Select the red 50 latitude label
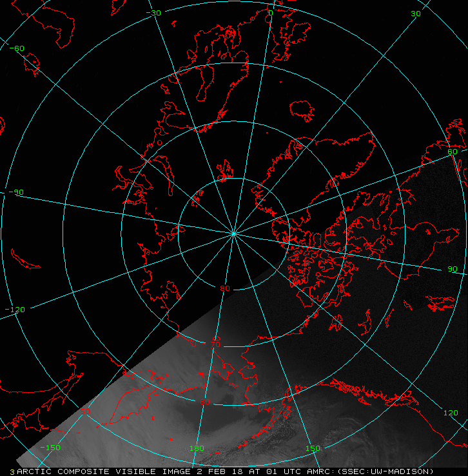This screenshot has width=468, height=476. 85,412
